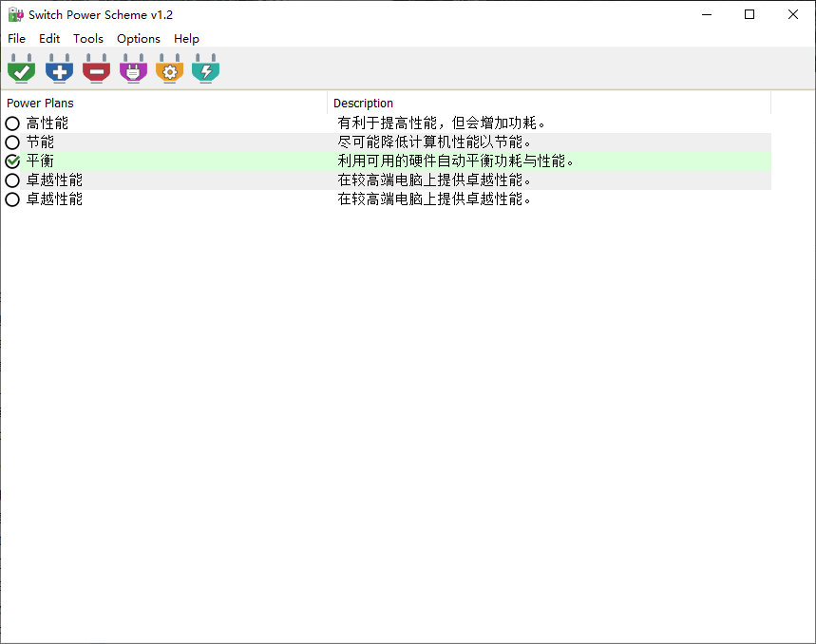Minimize the Switch Power Scheme window
Screen dimensions: 816x644
[x=706, y=14]
